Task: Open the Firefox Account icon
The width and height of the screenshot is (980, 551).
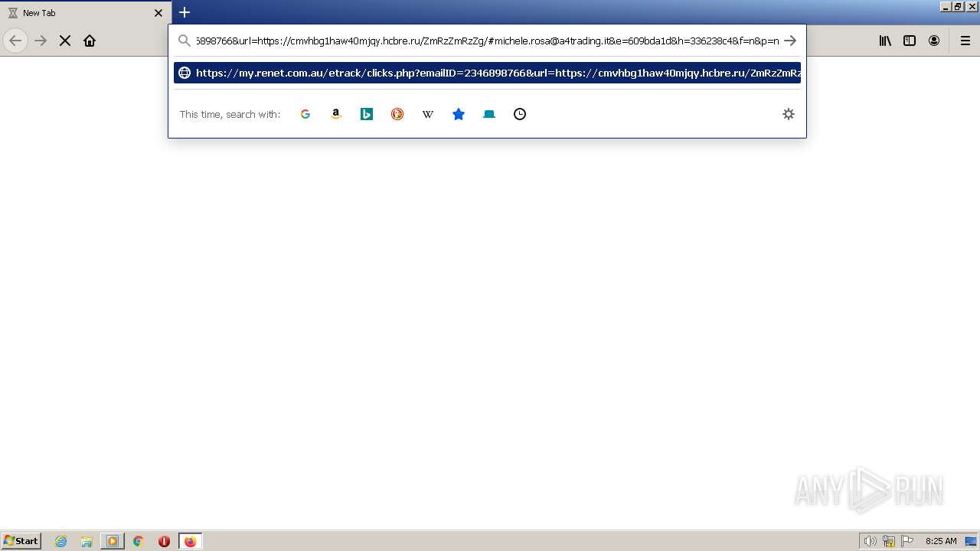Action: (934, 41)
